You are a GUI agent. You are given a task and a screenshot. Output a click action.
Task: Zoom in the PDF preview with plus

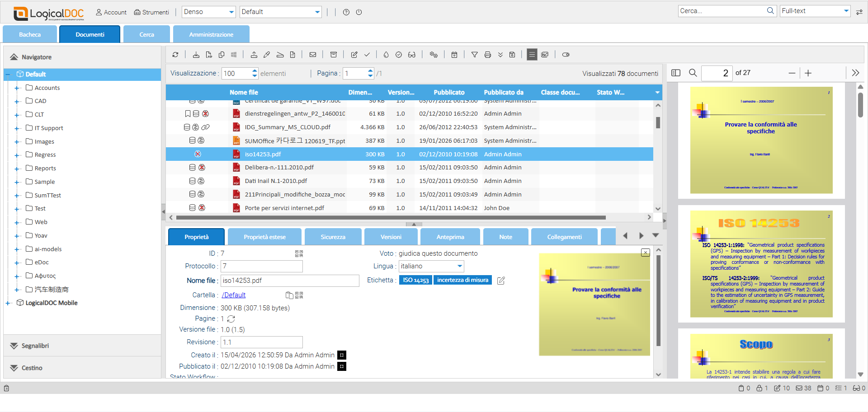point(808,73)
